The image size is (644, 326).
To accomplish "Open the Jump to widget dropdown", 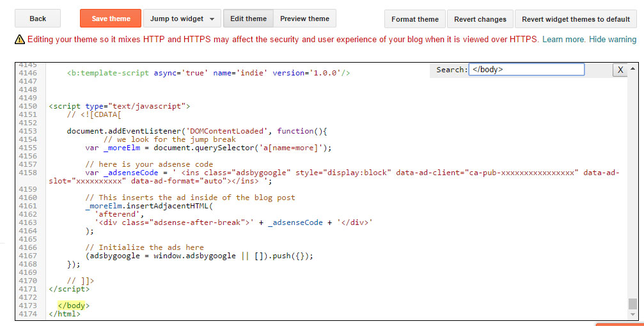I will point(182,19).
